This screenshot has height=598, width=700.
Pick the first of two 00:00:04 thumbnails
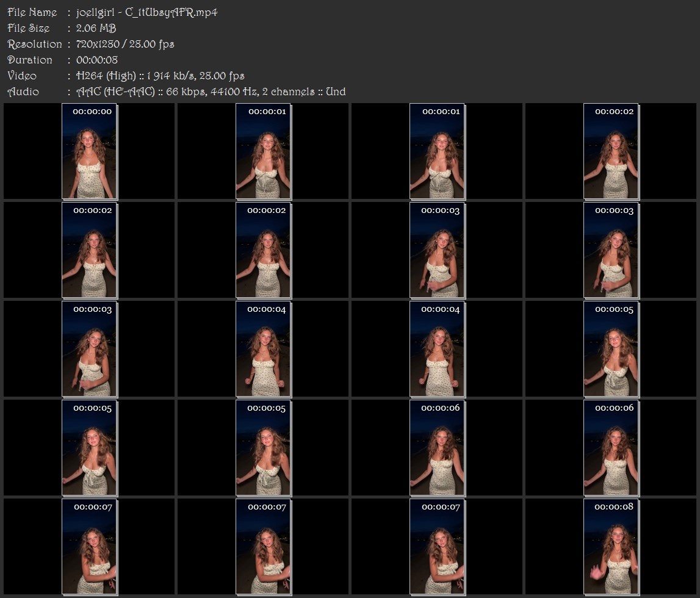[x=264, y=349]
